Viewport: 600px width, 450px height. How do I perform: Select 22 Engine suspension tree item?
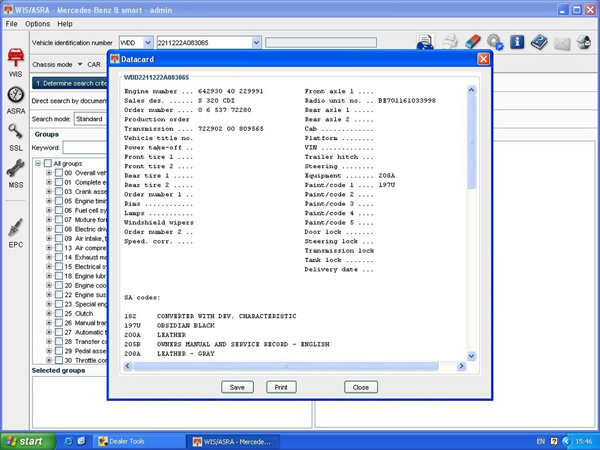(85, 295)
